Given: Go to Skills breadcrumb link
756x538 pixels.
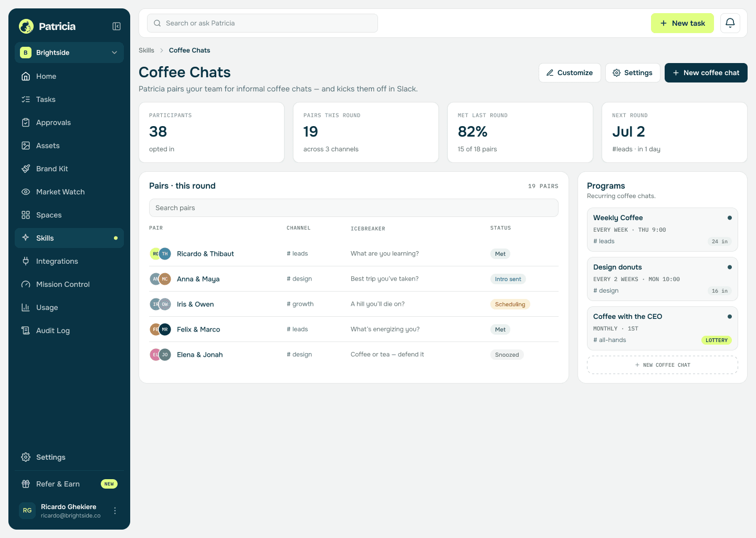Looking at the screenshot, I should pos(146,50).
